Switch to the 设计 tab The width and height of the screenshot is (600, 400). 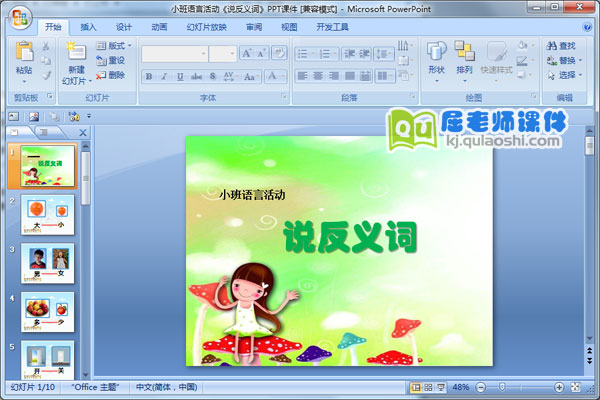(124, 27)
